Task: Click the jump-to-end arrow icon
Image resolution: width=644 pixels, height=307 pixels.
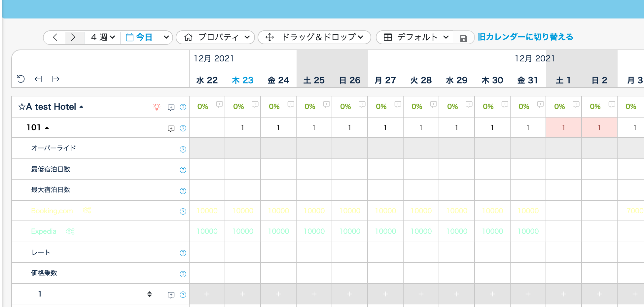Action: point(56,79)
